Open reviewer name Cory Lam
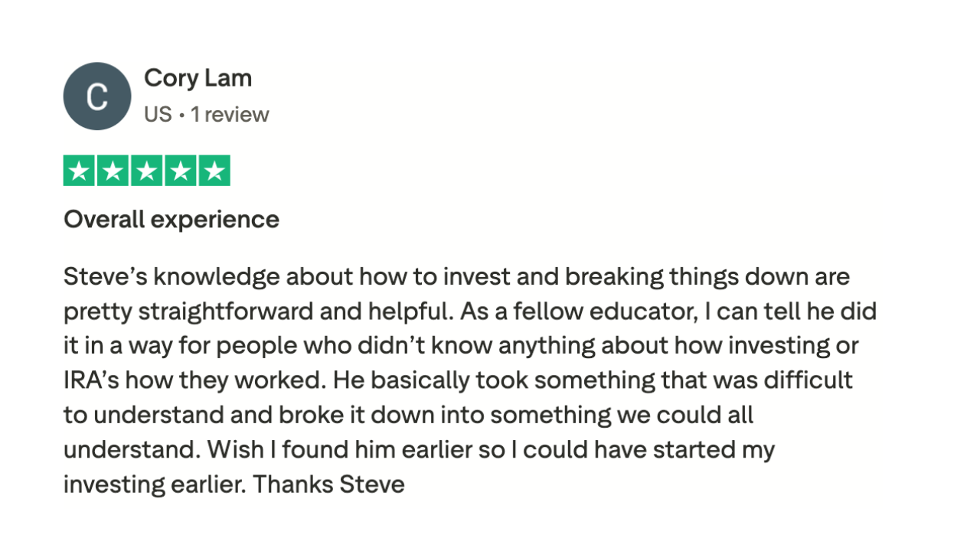 click(x=198, y=78)
